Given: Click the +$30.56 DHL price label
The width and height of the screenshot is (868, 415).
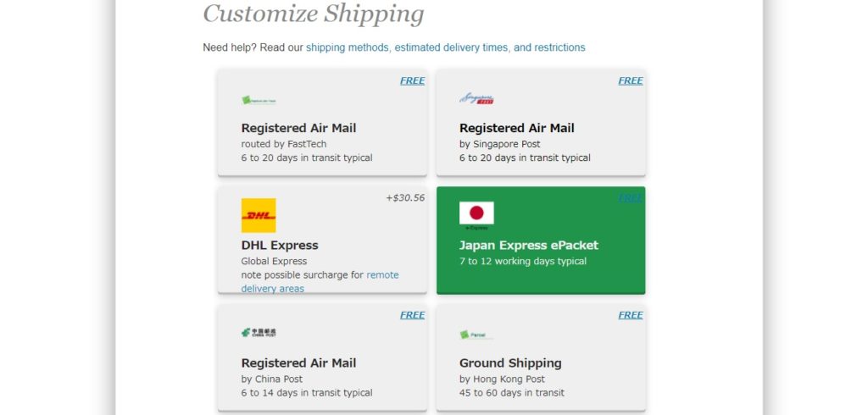Looking at the screenshot, I should point(406,198).
